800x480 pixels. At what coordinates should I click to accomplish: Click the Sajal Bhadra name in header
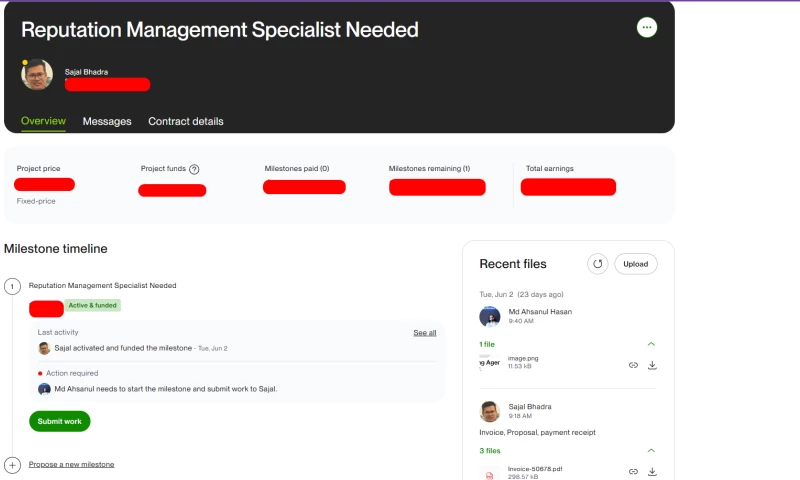pyautogui.click(x=86, y=72)
